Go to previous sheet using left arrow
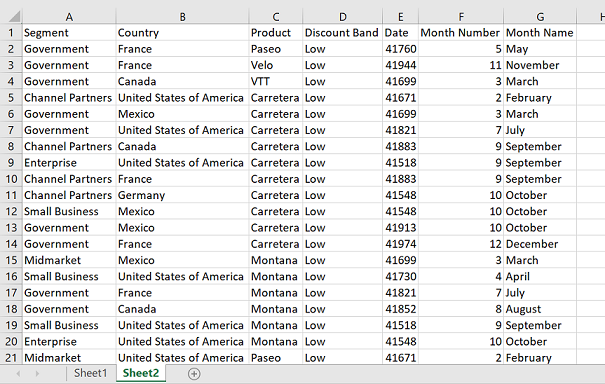 [x=18, y=374]
